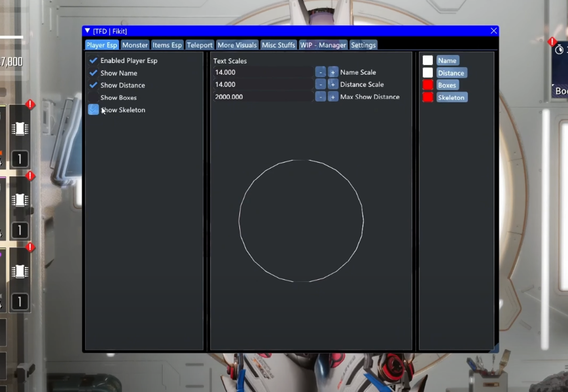Click the topmost module chip icon on the left

pos(19,128)
